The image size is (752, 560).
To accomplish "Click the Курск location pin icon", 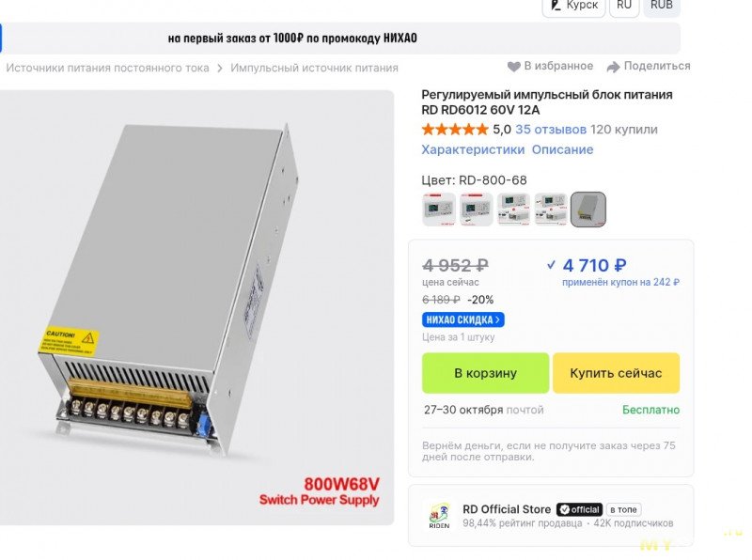I will 556,6.
